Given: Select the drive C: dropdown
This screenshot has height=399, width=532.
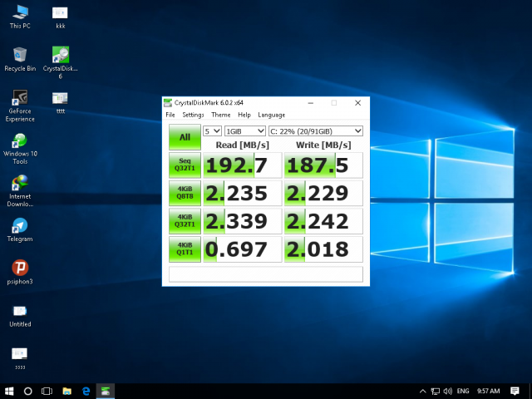Looking at the screenshot, I should tap(316, 131).
